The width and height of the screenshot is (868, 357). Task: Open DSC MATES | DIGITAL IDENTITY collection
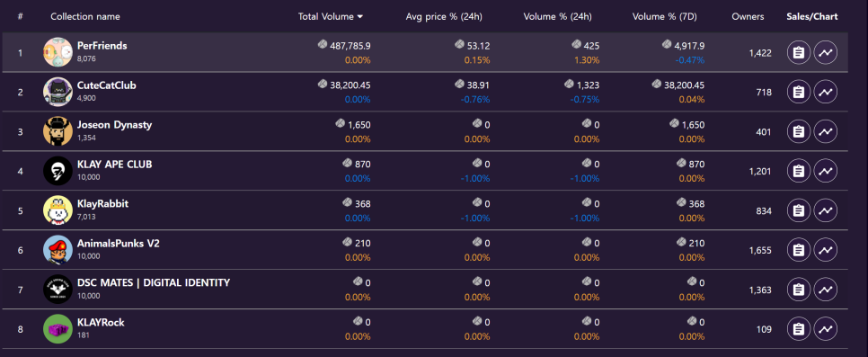pos(154,282)
